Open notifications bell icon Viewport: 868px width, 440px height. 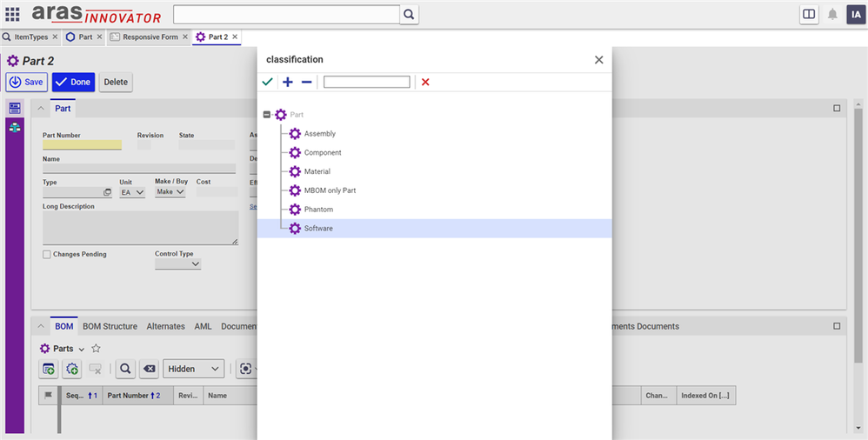pyautogui.click(x=832, y=15)
